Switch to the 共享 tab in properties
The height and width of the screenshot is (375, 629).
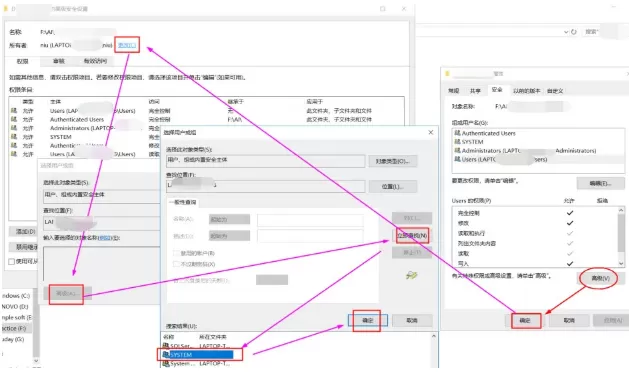click(x=475, y=91)
